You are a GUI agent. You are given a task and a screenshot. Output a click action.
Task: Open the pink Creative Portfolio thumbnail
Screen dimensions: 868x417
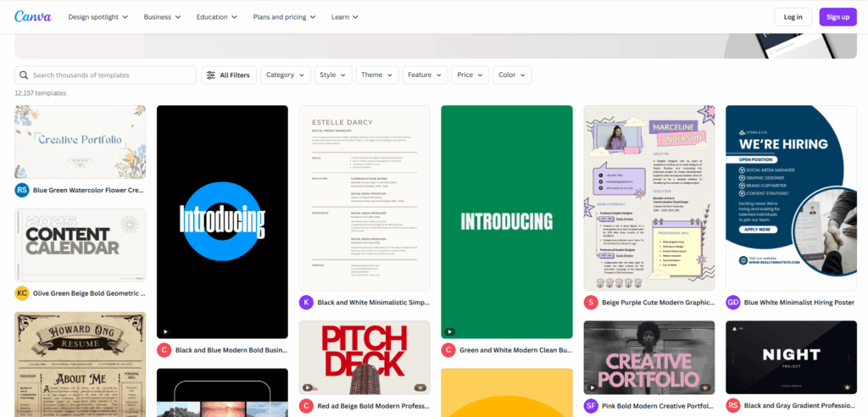point(648,357)
